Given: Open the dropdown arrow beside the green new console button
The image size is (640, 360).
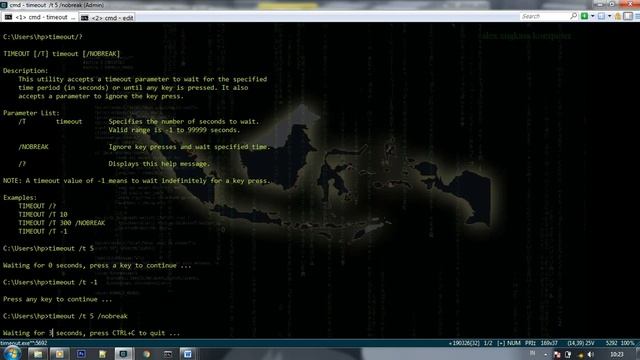Looking at the screenshot, I should [x=593, y=16].
